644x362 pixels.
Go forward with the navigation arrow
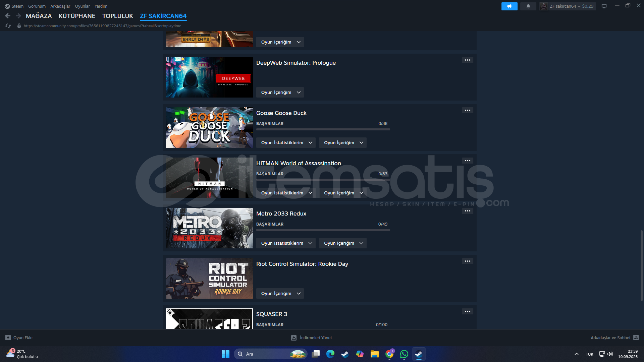(x=18, y=16)
